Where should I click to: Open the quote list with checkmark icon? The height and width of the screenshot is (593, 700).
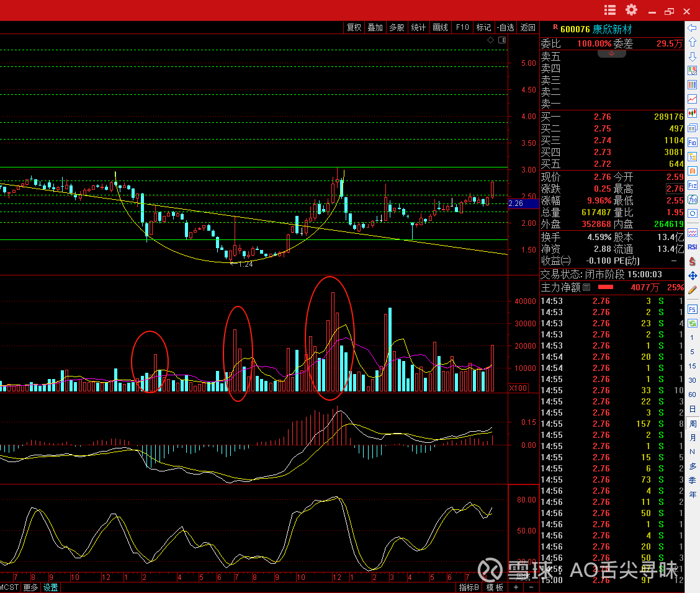(692, 71)
